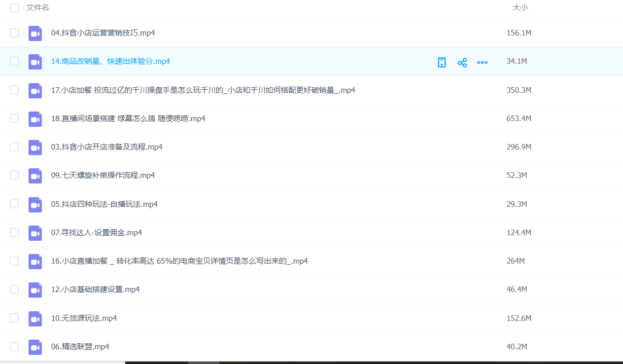Check the box for 04.抖音小店运营营销技巧.mp4
The image size is (623, 364).
(14, 33)
